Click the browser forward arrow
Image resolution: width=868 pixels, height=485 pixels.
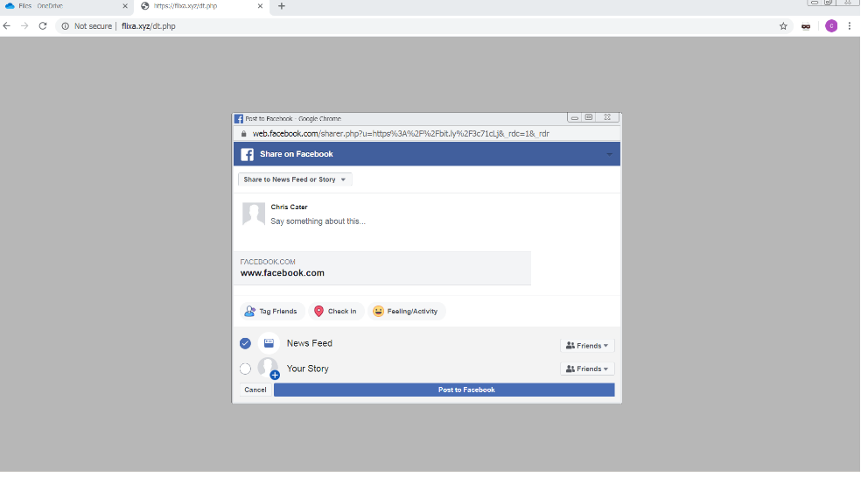24,26
